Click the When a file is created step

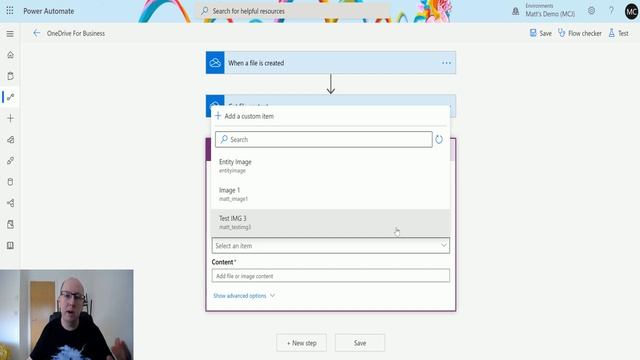[x=331, y=62]
